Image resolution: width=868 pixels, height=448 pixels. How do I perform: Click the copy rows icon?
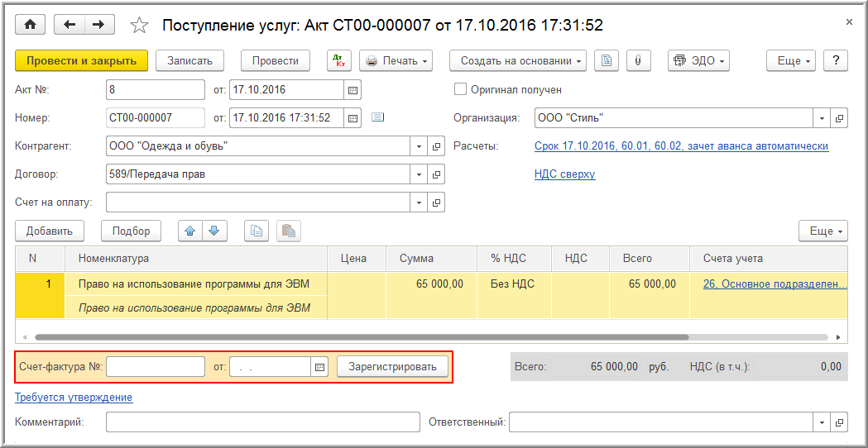[257, 231]
